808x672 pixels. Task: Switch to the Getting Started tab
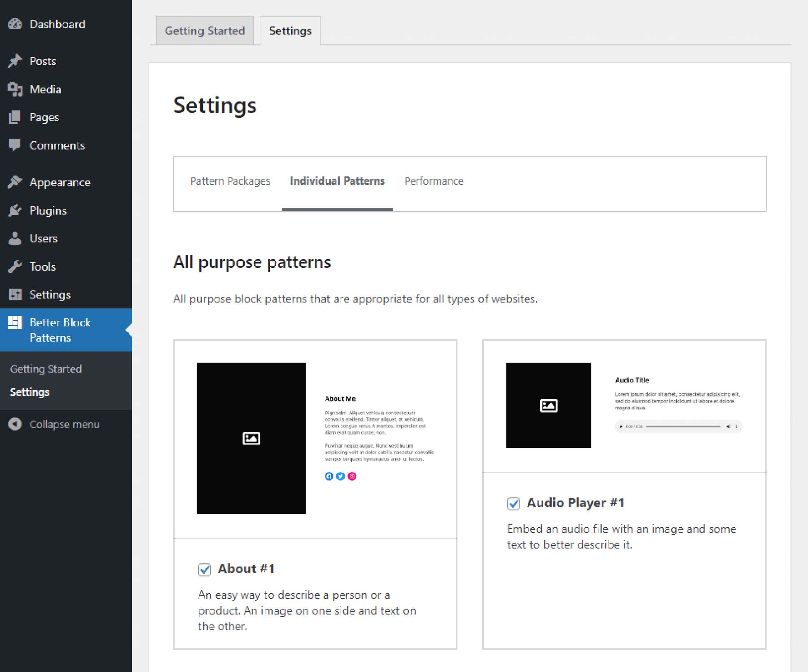tap(205, 30)
